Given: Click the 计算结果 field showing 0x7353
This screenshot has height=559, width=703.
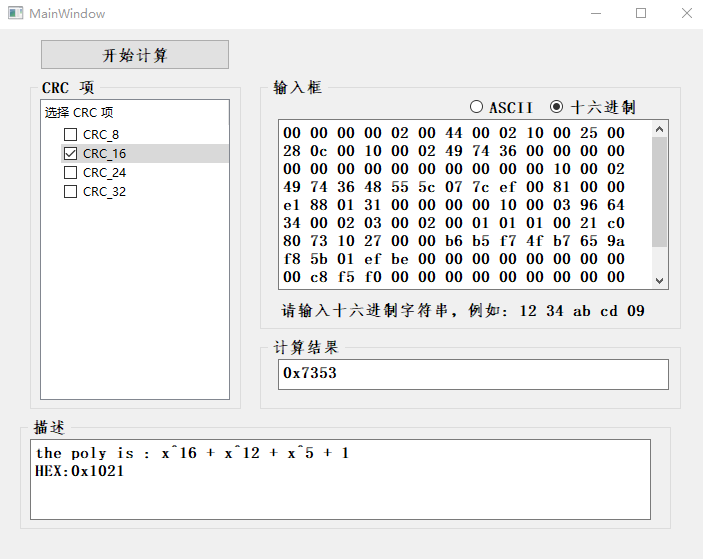Looking at the screenshot, I should 473,374.
